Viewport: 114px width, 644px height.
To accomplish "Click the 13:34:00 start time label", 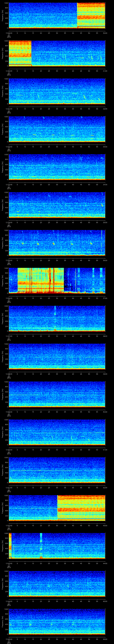I will (9, 223).
